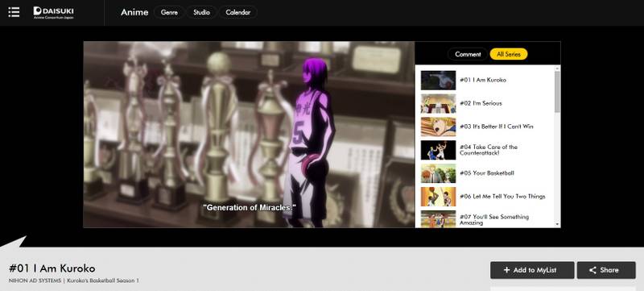Screen dimensions: 644x291
Task: Click the episode list scrollbar handle
Action: point(557,91)
